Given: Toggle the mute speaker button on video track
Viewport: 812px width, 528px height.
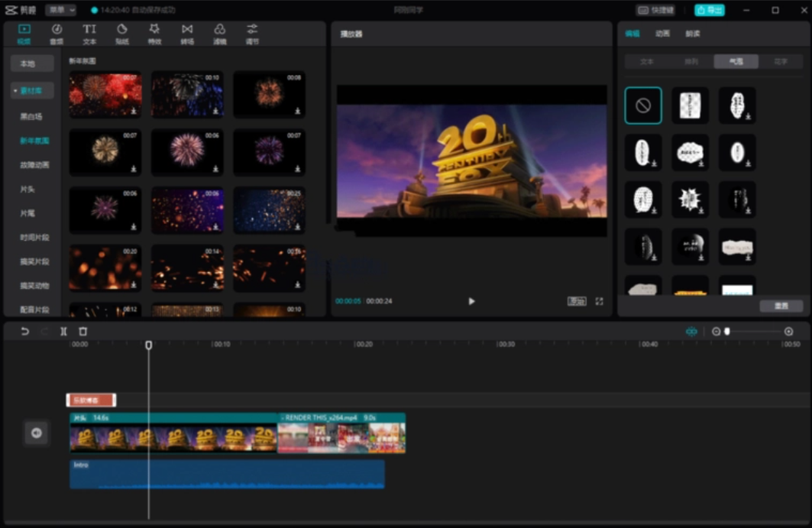Looking at the screenshot, I should pos(36,432).
